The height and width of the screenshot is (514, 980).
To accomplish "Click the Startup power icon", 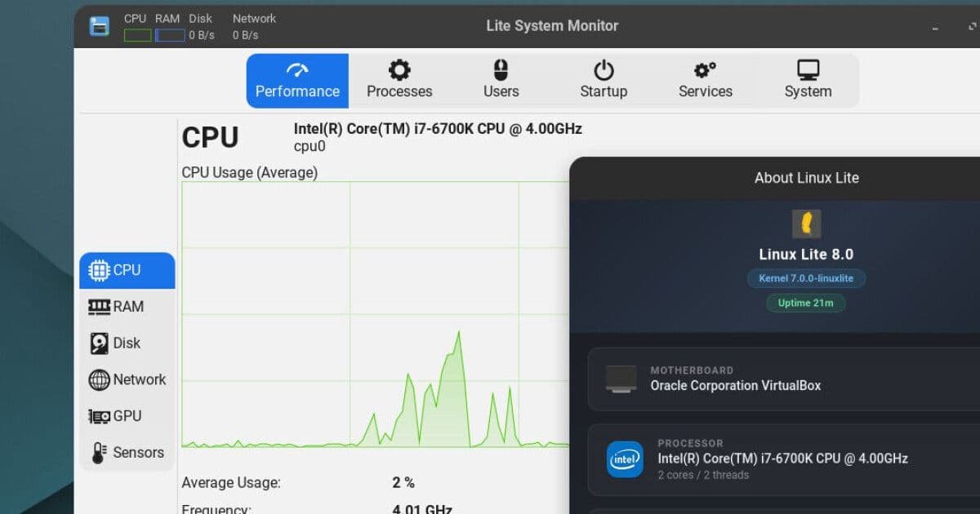I will click(604, 69).
